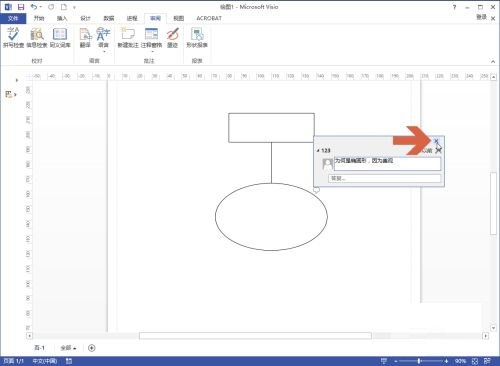
Task: Open the Shape Reports (形状报表) tool
Action: (197, 37)
